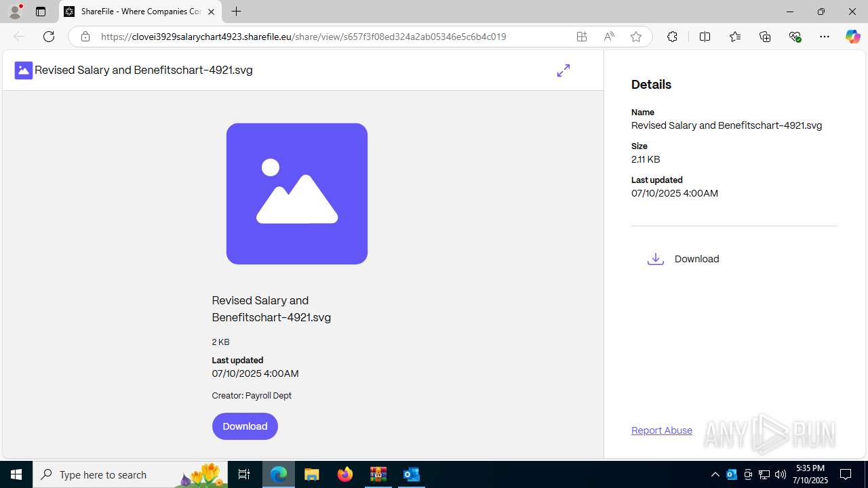Click the '2.11 KB' size value
Viewport: 868px width, 488px height.
646,159
